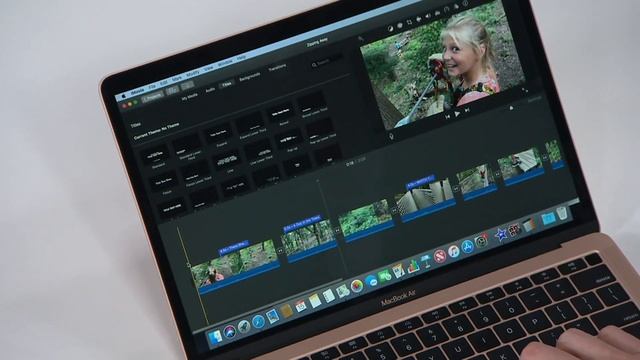Open the color balance tool above the viewer
This screenshot has height=360, width=640.
coord(390,28)
